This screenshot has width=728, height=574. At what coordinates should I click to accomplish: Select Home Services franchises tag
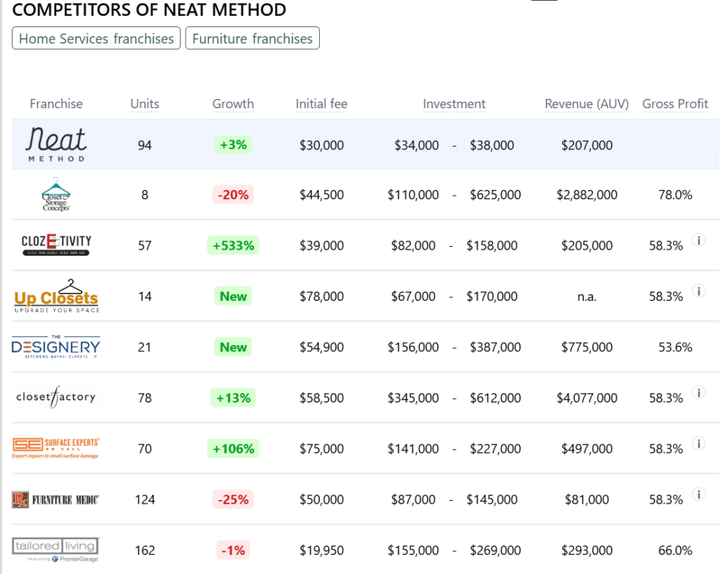[96, 38]
